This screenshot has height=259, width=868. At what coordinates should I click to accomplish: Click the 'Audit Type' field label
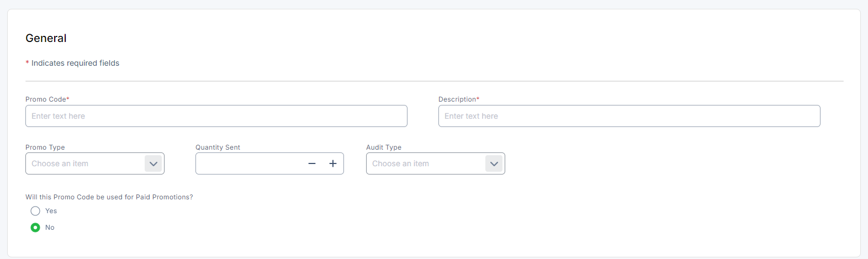[x=384, y=147]
